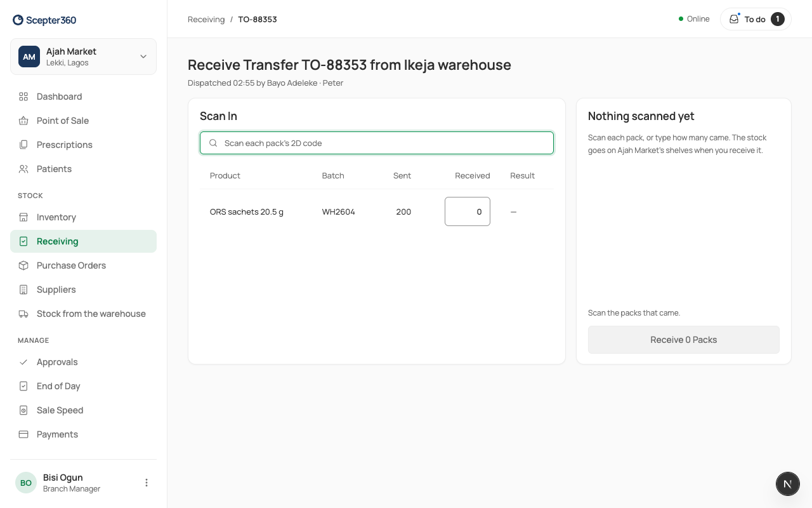Click the Received quantity box for ORS sachets
Screen dimensions: 812x508
468,211
